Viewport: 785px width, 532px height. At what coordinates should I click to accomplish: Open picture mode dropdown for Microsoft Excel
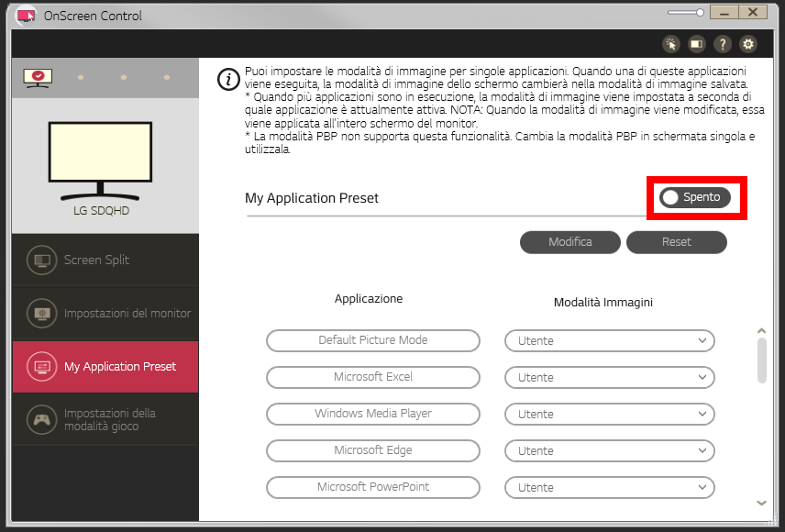pos(609,377)
